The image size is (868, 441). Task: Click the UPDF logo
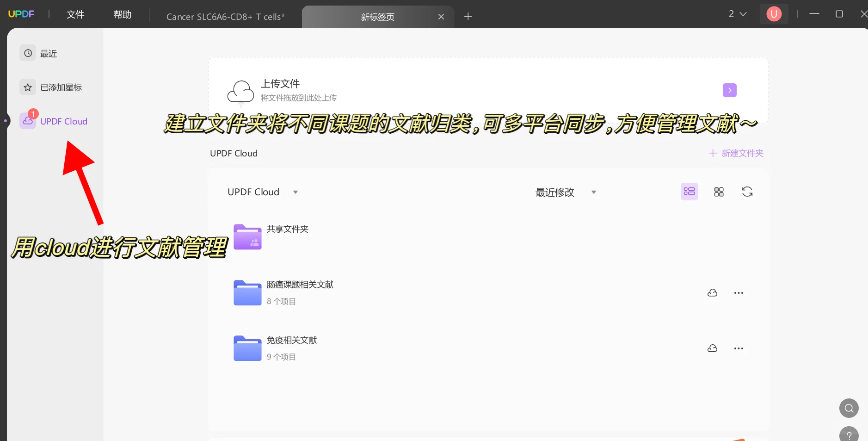point(21,14)
